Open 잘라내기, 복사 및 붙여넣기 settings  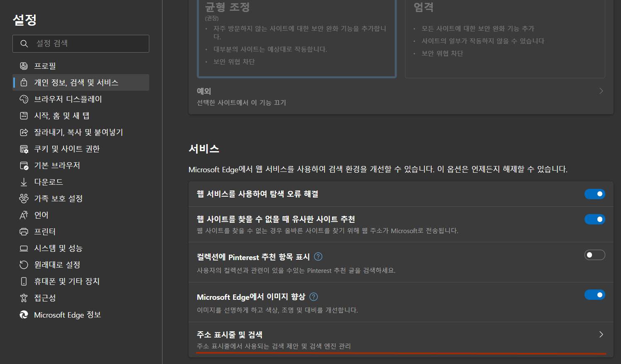[x=81, y=132]
